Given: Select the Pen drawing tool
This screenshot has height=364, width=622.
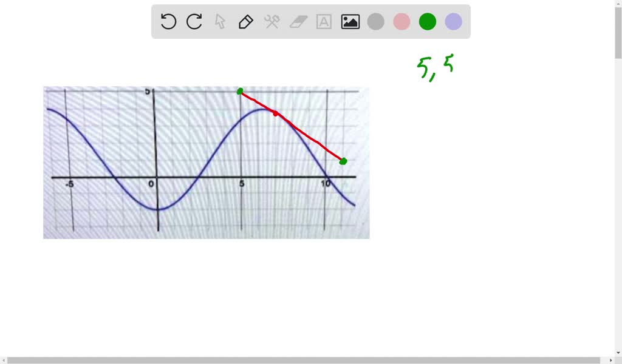Looking at the screenshot, I should (245, 21).
